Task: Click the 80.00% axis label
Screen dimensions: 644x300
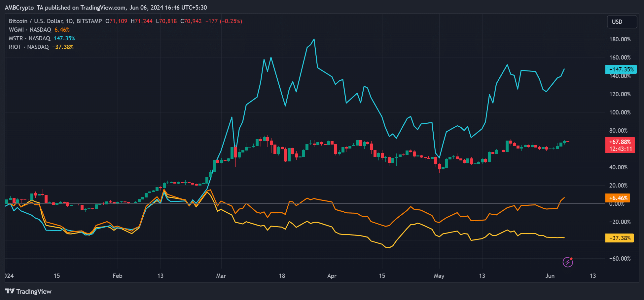Action: pyautogui.click(x=619, y=131)
